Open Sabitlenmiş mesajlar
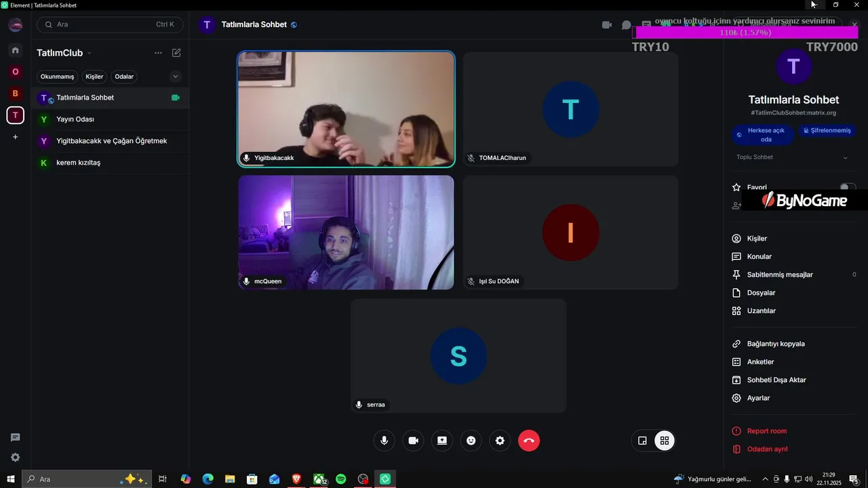Screen dimensions: 868x488 [793, 274]
